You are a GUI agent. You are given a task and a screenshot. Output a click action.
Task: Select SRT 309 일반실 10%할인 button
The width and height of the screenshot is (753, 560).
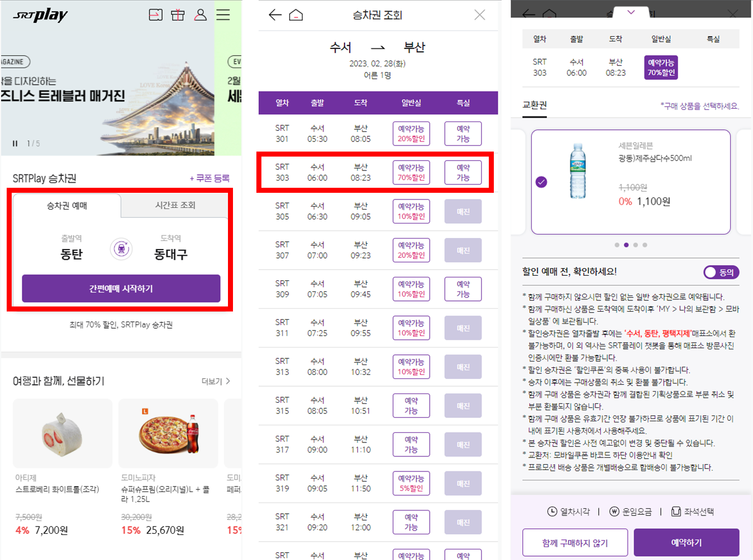(x=411, y=289)
